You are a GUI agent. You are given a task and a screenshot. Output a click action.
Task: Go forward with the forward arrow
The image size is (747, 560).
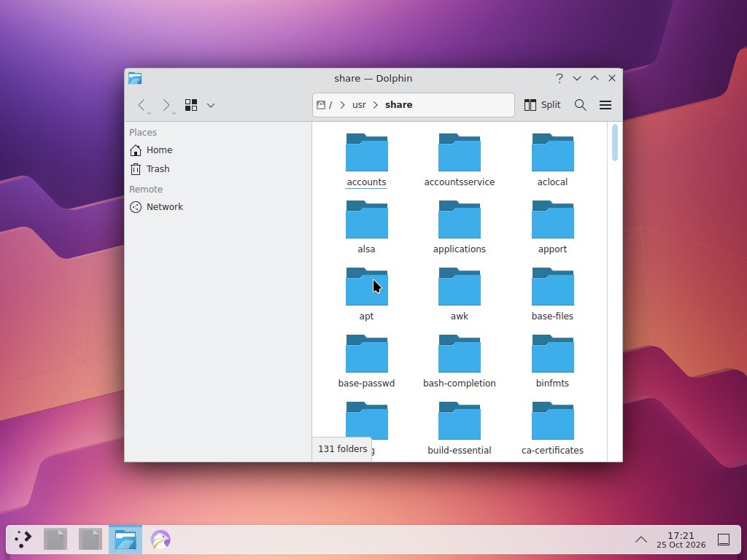[x=166, y=105]
